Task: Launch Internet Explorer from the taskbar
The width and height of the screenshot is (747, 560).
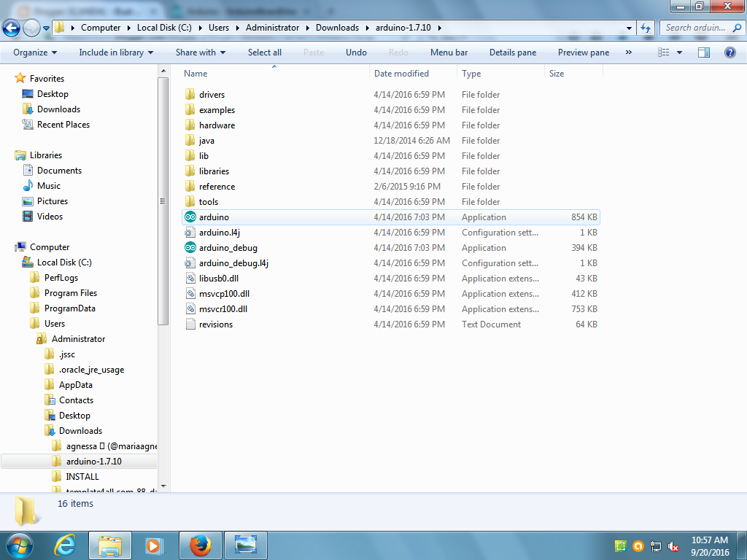Action: [x=65, y=545]
